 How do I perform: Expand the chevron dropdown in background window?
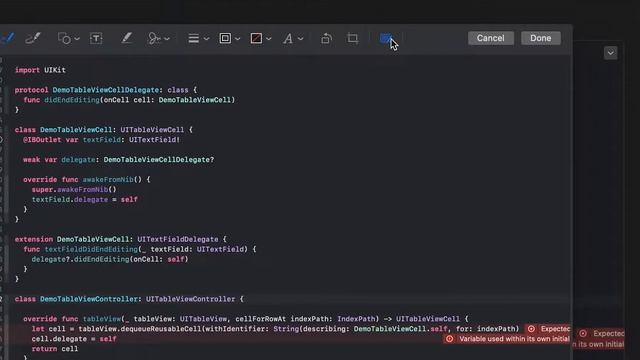click(x=611, y=53)
